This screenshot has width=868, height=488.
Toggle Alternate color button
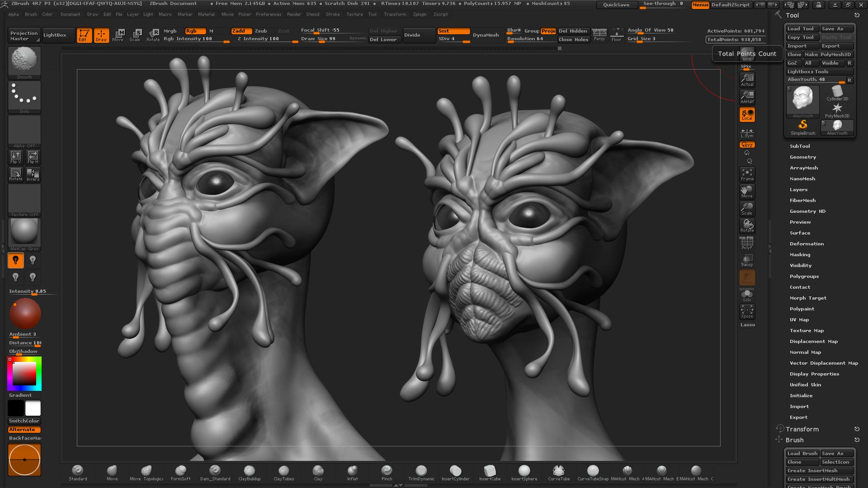pos(24,430)
